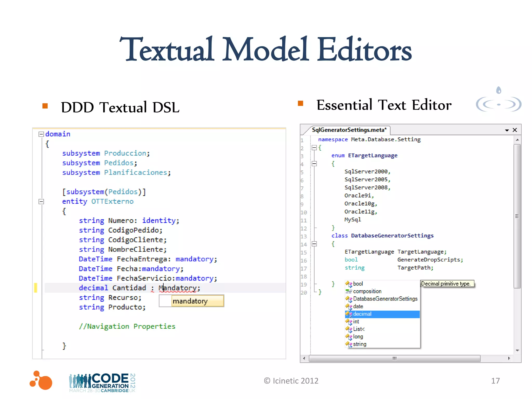
Task: Click the type icon beside 'int'
Action: 349,322
